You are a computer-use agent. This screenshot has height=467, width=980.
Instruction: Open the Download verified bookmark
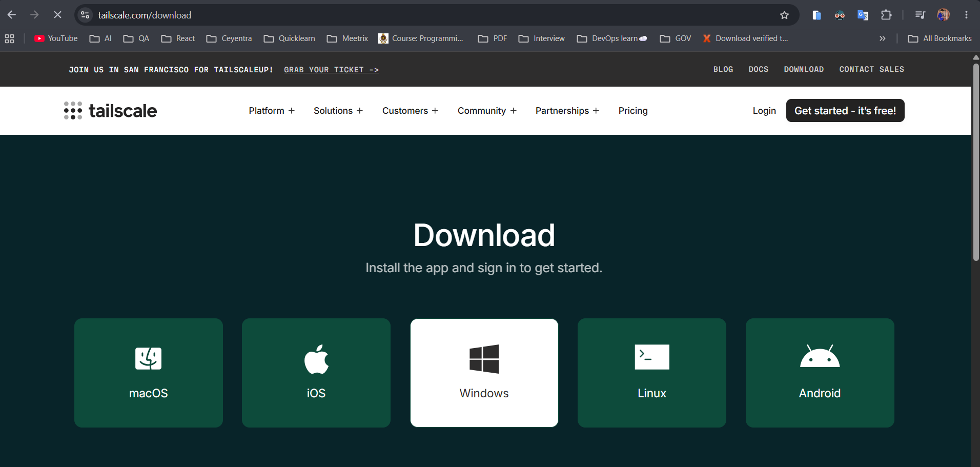pyautogui.click(x=745, y=38)
